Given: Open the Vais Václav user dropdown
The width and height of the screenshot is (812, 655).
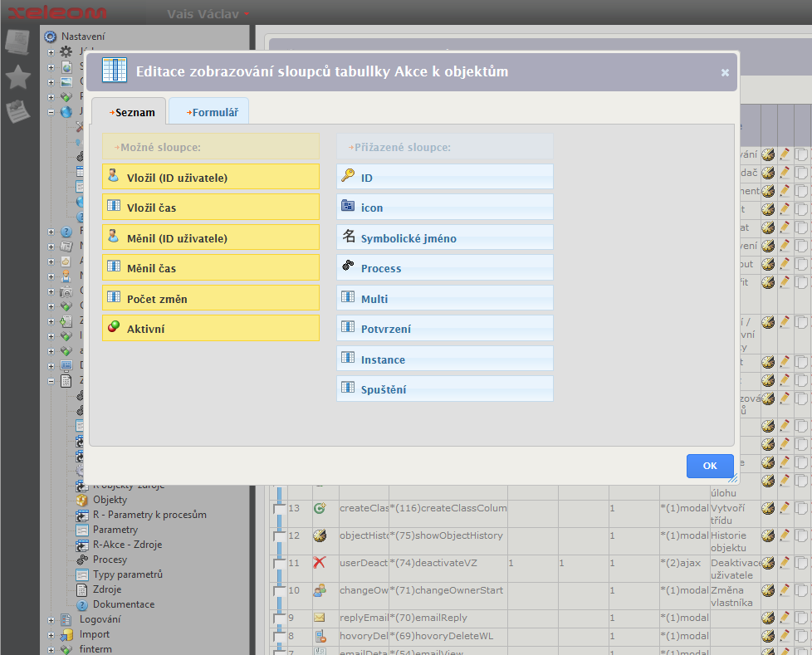Looking at the screenshot, I should click(208, 14).
